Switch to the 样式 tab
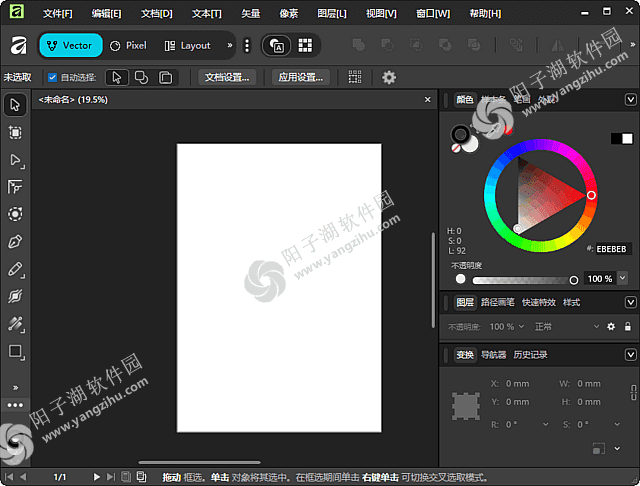640x486 pixels. [571, 302]
